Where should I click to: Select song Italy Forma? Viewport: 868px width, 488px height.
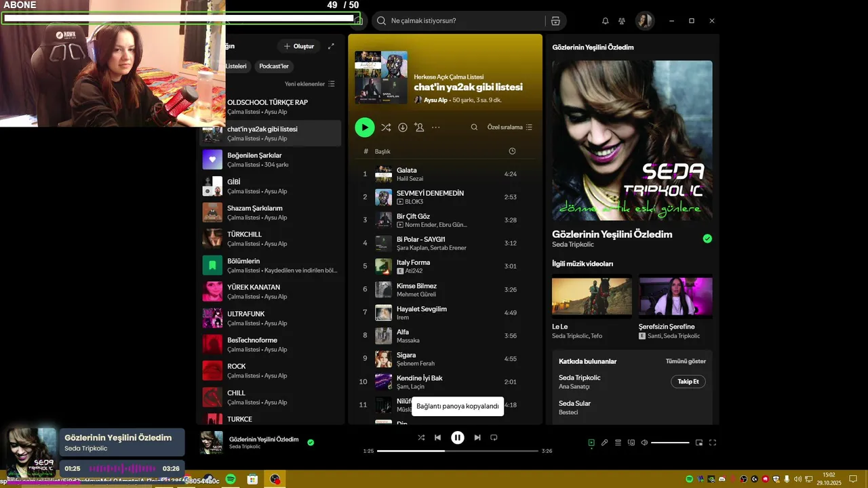click(x=446, y=266)
